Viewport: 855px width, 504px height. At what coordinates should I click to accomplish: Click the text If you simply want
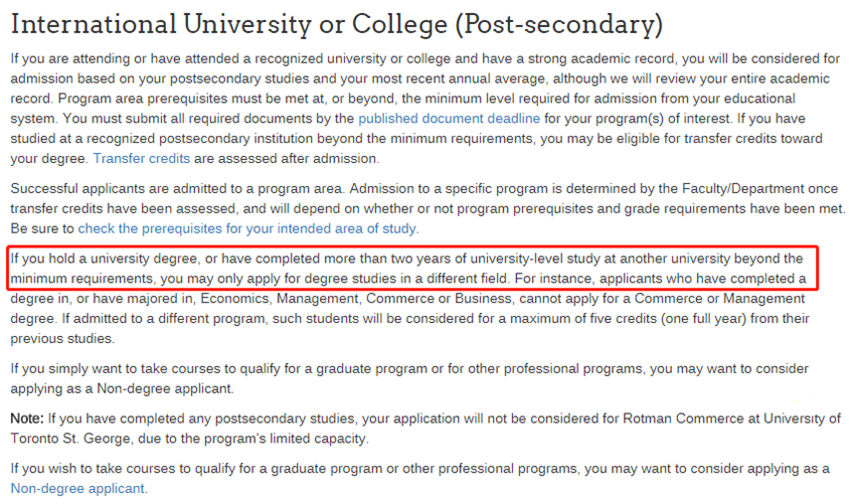(x=80, y=368)
